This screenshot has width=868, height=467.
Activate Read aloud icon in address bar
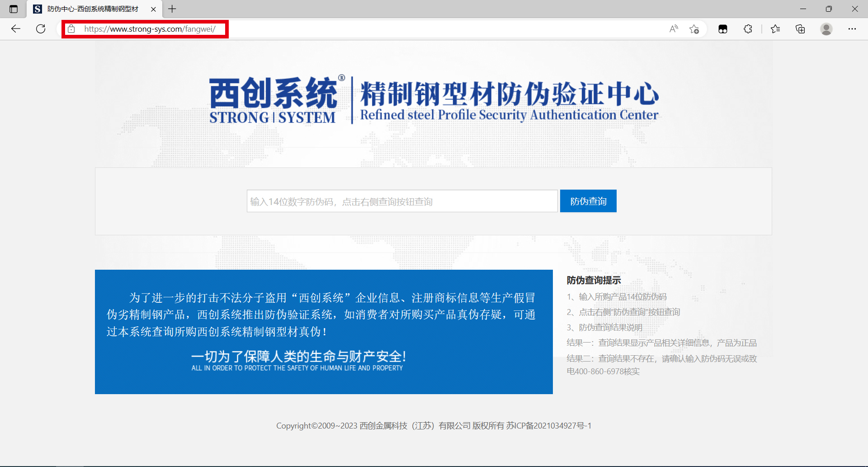(x=674, y=29)
